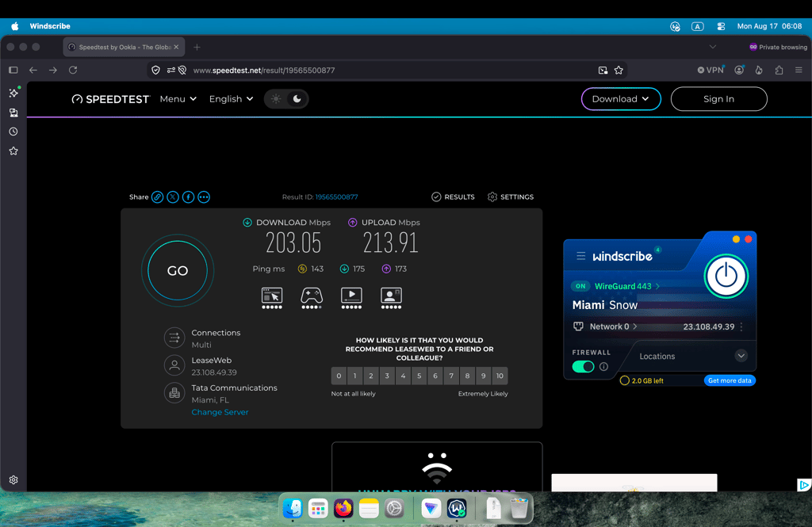Click the Sign In button

click(718, 99)
